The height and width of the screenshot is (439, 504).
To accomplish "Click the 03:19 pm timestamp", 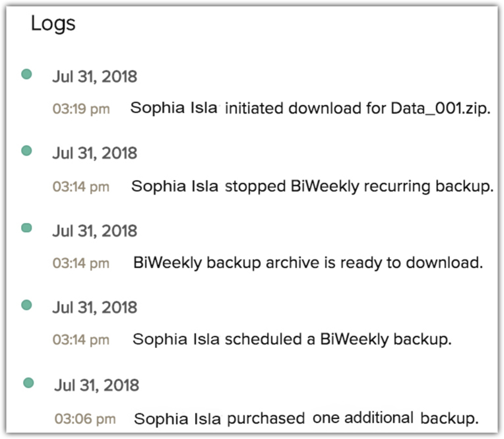I will pos(81,110).
